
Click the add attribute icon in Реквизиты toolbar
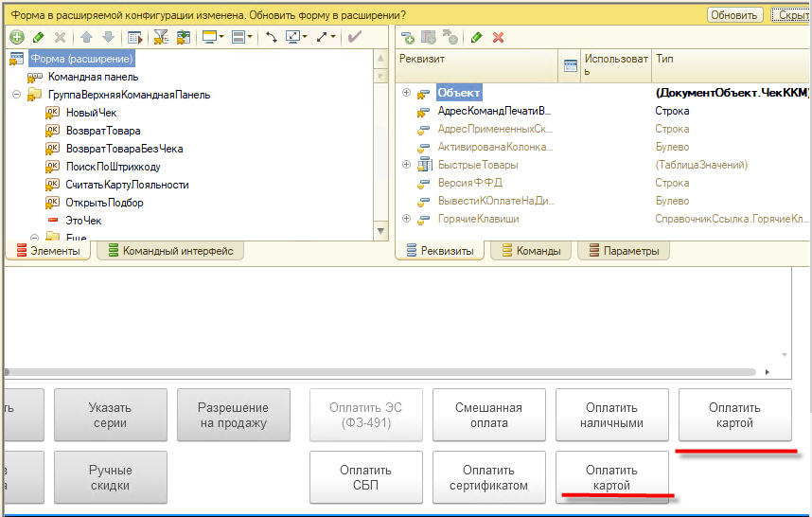pyautogui.click(x=408, y=37)
